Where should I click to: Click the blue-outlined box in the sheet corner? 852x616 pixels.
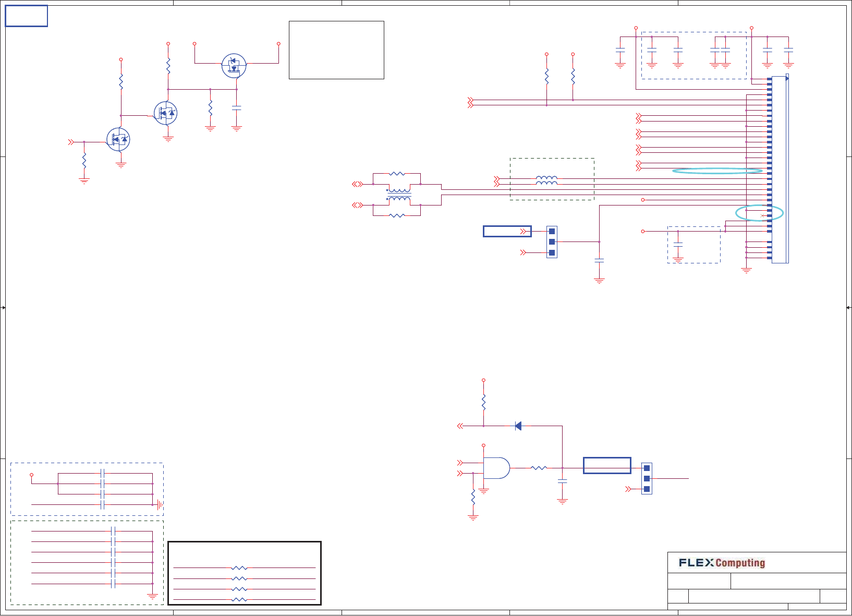[x=27, y=16]
